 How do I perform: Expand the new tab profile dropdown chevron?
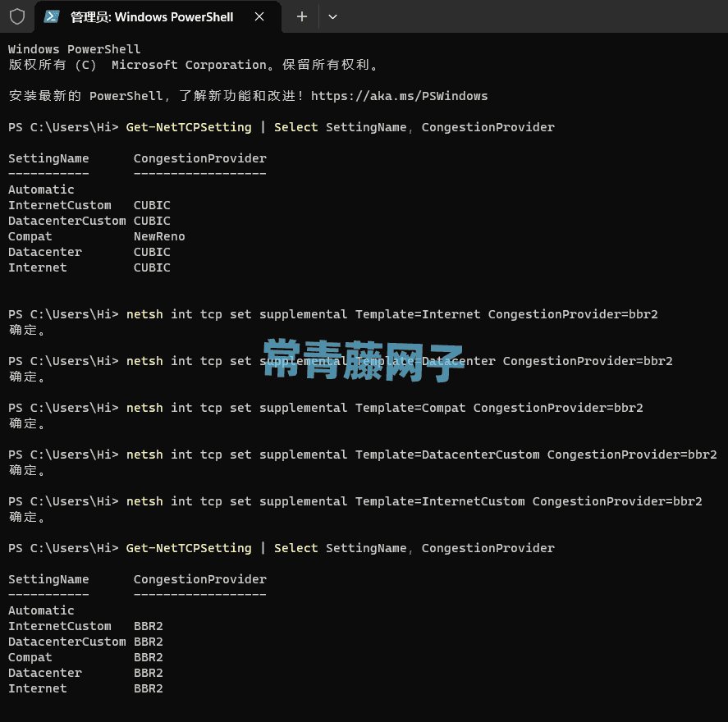(332, 16)
